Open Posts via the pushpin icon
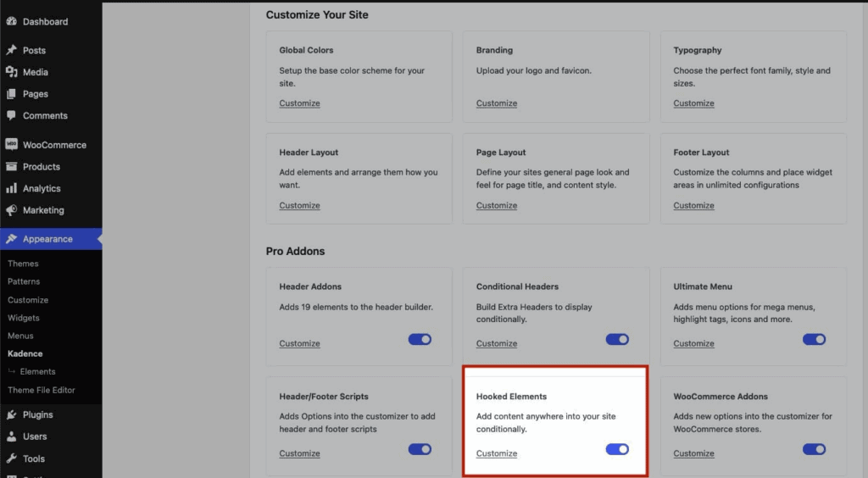 click(x=11, y=51)
